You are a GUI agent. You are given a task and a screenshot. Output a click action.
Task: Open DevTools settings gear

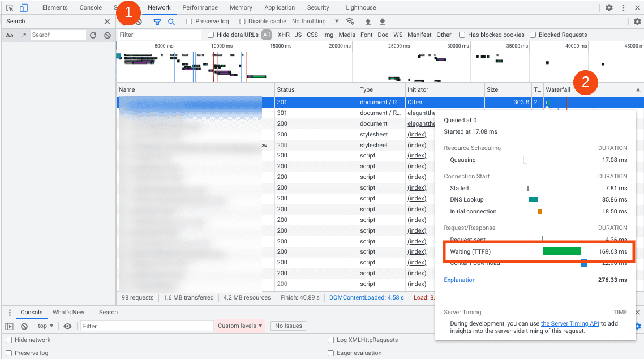tap(609, 7)
